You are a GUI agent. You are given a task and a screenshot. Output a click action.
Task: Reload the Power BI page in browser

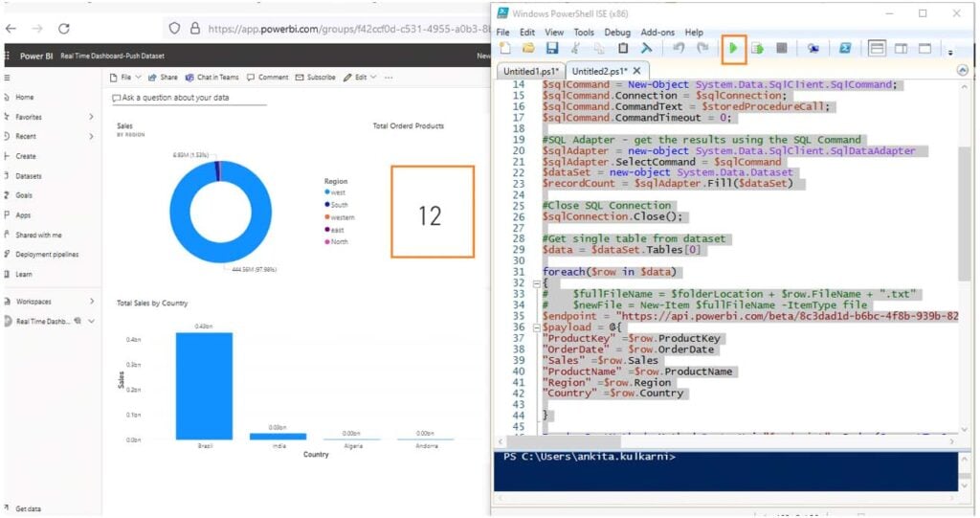[x=64, y=29]
